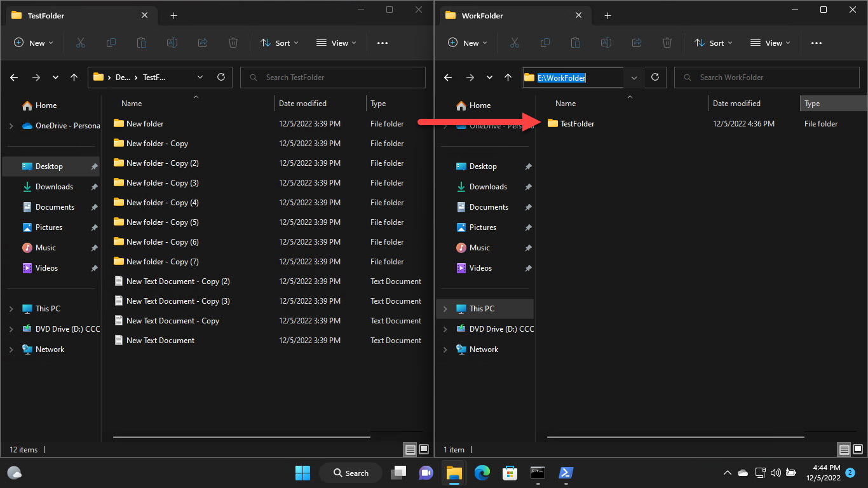Switch TestFolder to large thumbnails view

(x=423, y=449)
